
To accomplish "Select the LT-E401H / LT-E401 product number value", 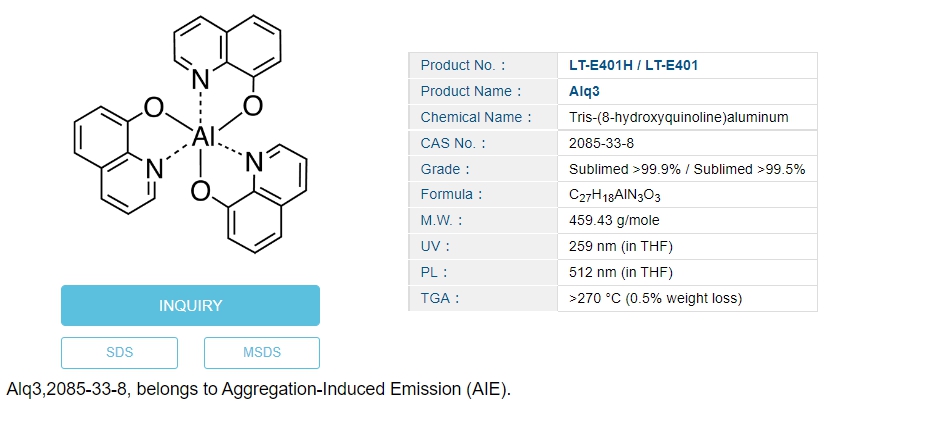I will tap(633, 66).
